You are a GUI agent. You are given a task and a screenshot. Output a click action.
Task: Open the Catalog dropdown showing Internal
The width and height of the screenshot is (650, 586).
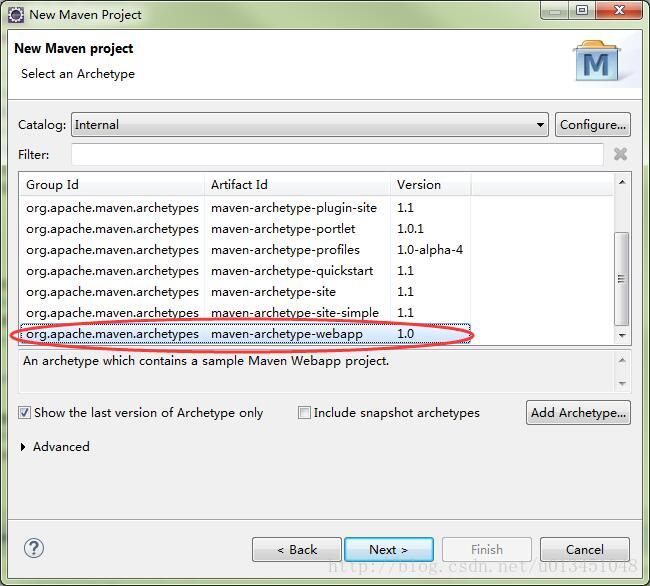pyautogui.click(x=310, y=125)
